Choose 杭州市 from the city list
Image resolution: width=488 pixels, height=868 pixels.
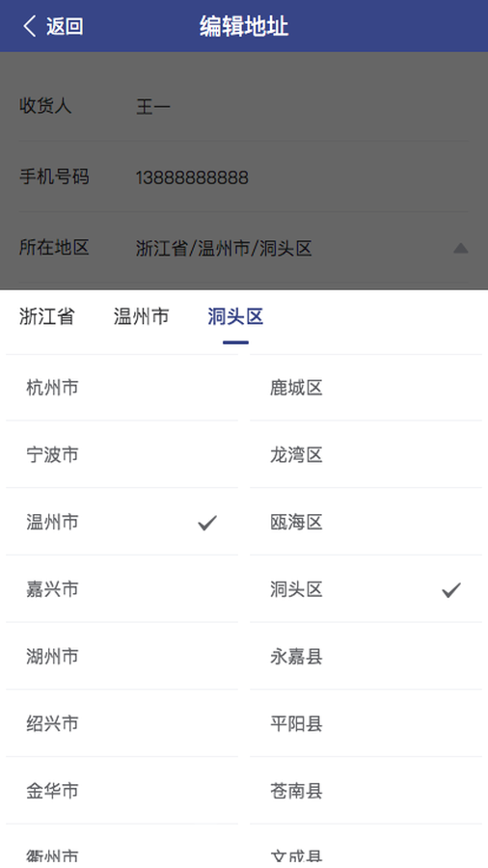122,388
